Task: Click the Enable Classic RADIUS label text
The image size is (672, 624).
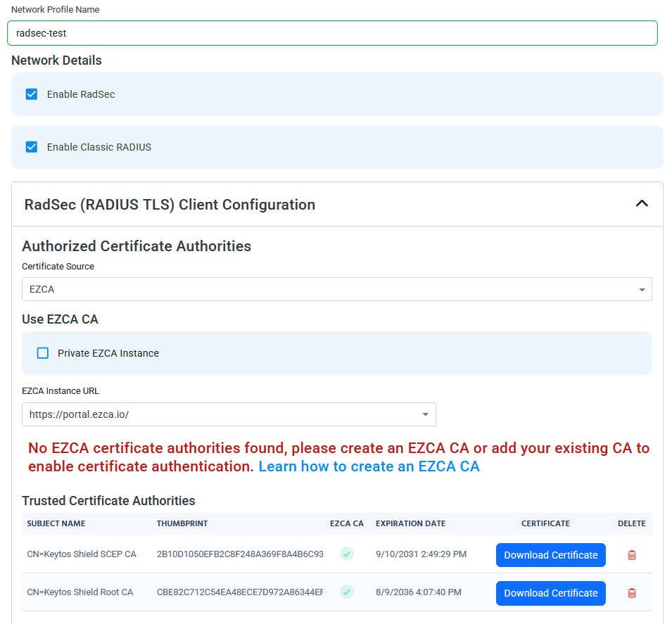Action: tap(99, 147)
